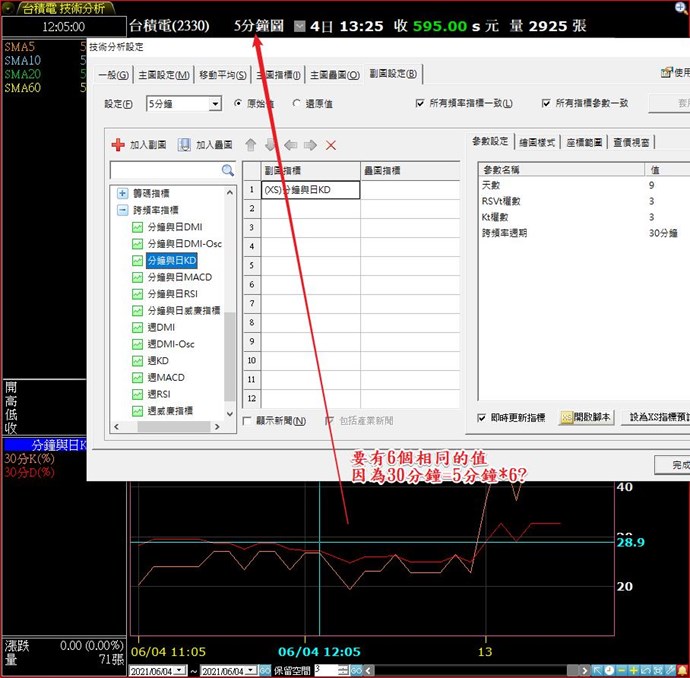Open the 5分鐘 frequency dropdown
This screenshot has width=690, height=678.
(x=215, y=104)
